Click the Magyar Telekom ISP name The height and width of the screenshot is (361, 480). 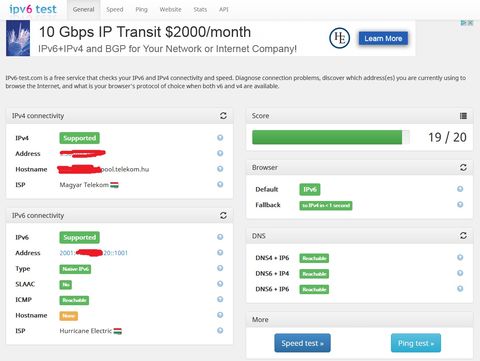[84, 185]
